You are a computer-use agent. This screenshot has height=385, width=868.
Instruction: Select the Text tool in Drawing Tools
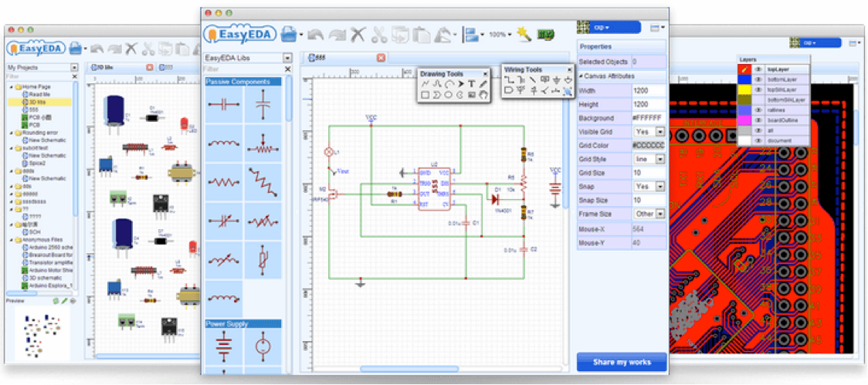point(472,83)
